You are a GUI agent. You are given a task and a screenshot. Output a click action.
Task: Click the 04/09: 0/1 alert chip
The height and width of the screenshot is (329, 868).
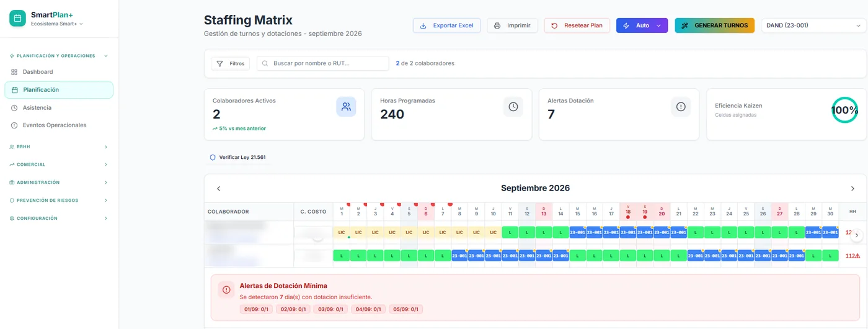(x=368, y=309)
